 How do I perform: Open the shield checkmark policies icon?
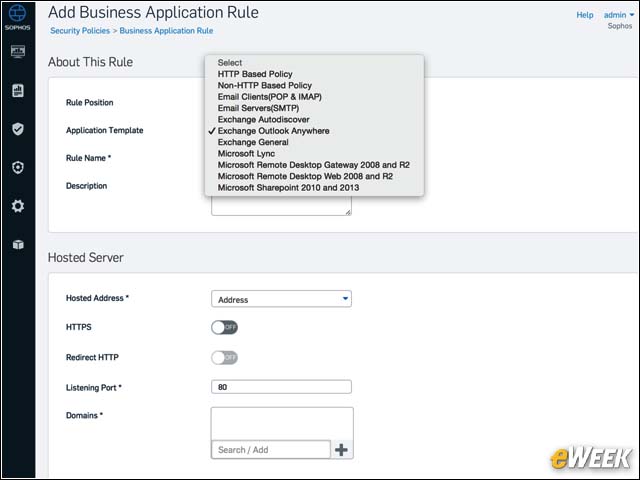pyautogui.click(x=18, y=129)
